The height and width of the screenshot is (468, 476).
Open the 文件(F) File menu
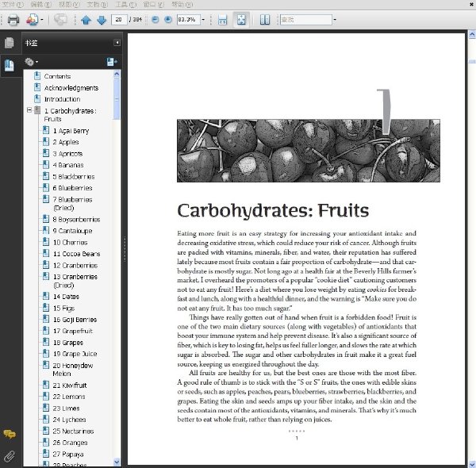pyautogui.click(x=13, y=4)
